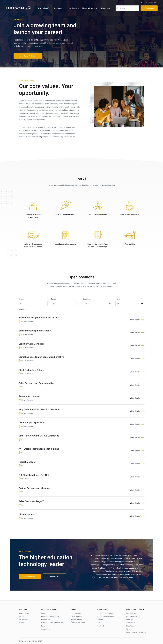Click the vending machine perk icon

65,235
